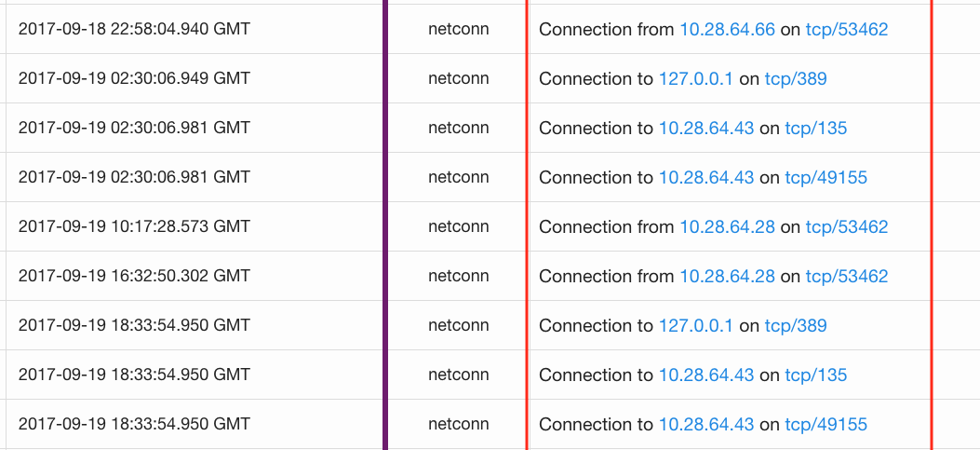Select the 2017-09-18 22:58:04.940 GMT timestamp cell

point(134,30)
